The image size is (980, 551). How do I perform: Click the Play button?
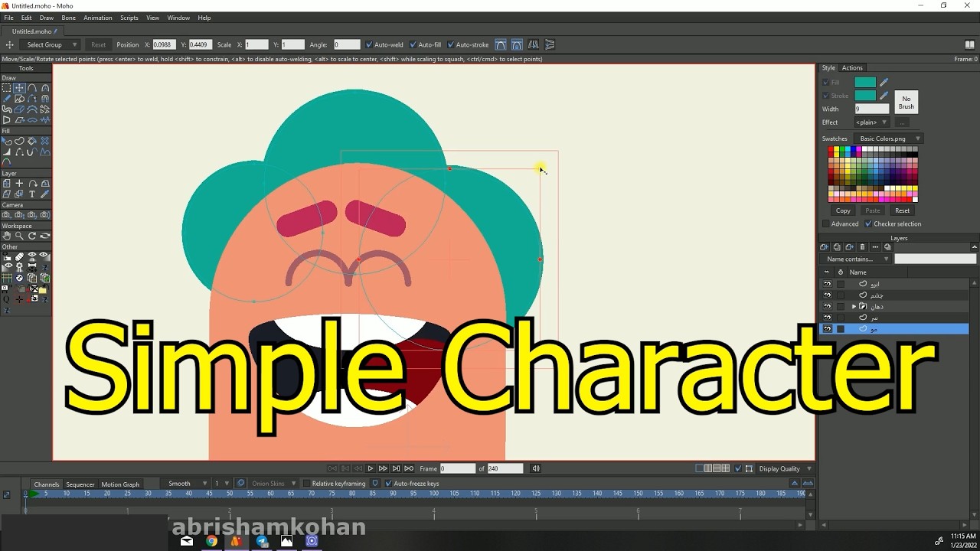(371, 468)
